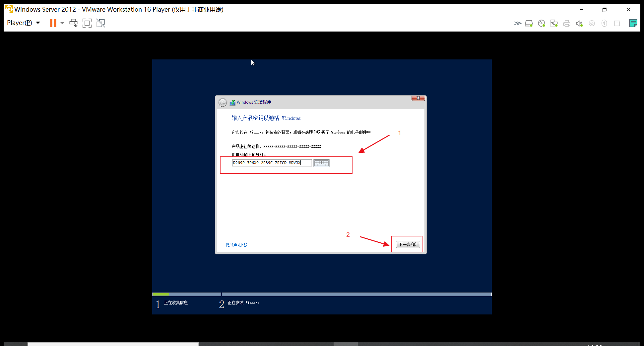Click step label 正在安装 Windows
Screen dimensions: 644x346
244,303
